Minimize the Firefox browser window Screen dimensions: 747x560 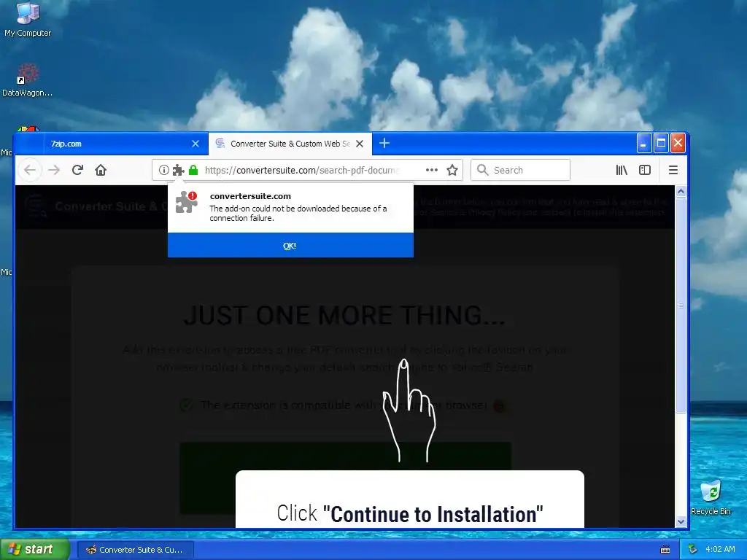click(643, 143)
